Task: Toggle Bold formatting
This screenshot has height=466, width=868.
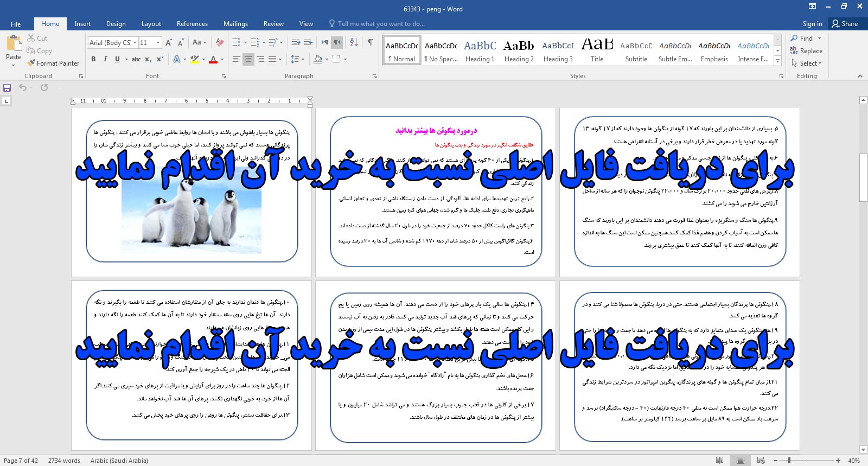Action: [93, 59]
